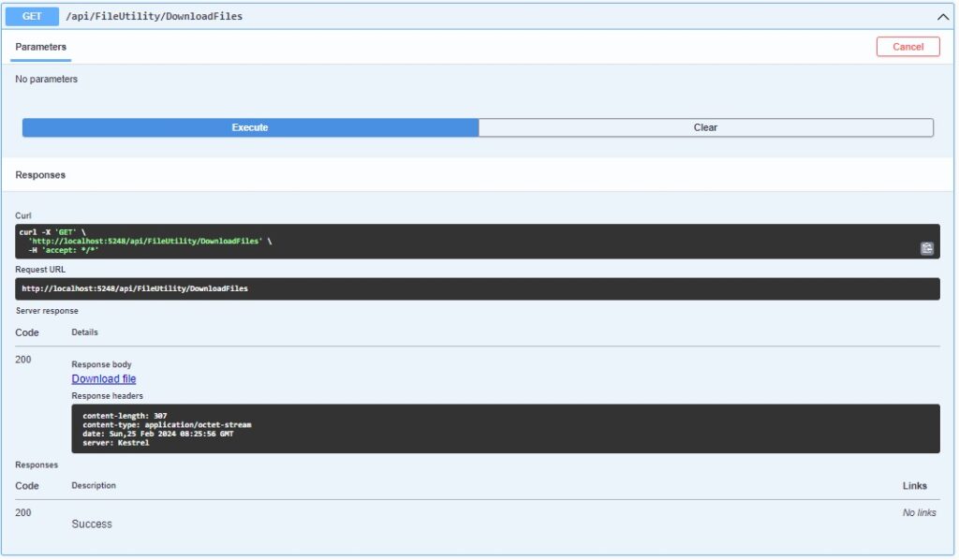Copy the curl command to clipboard

tap(926, 248)
